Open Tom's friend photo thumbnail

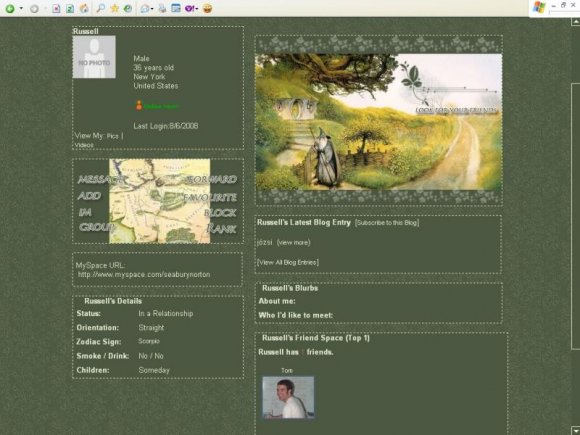click(x=288, y=398)
